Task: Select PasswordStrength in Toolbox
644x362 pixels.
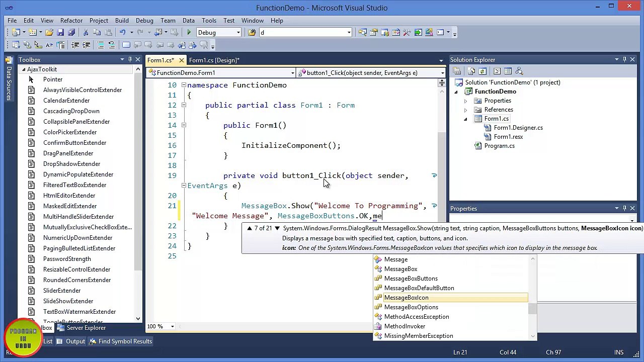Action: coord(67,259)
